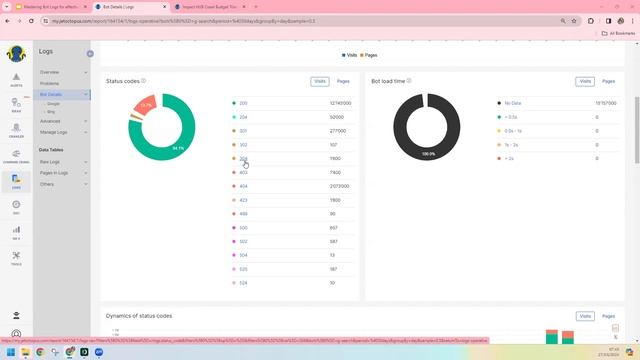
Task: Show the Bot load time info icon
Action: click(x=409, y=81)
